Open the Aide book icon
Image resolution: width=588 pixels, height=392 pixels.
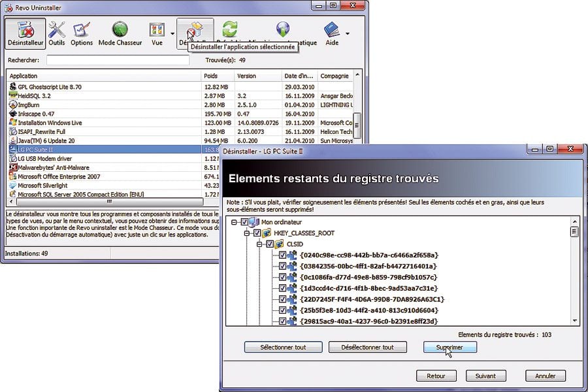pyautogui.click(x=331, y=30)
